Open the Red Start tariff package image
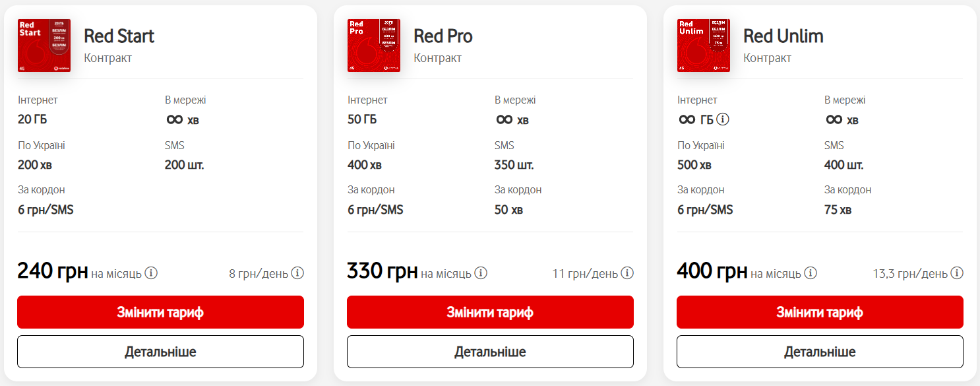 coord(44,46)
